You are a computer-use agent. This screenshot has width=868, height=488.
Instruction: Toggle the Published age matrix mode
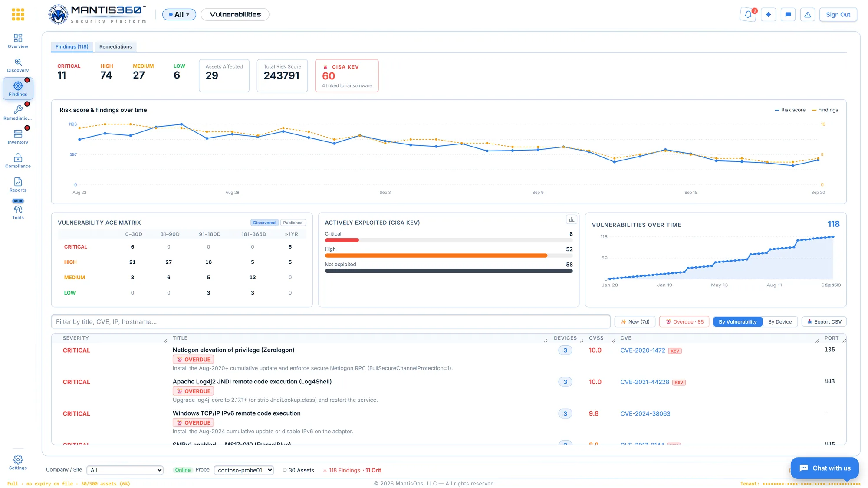pos(293,223)
